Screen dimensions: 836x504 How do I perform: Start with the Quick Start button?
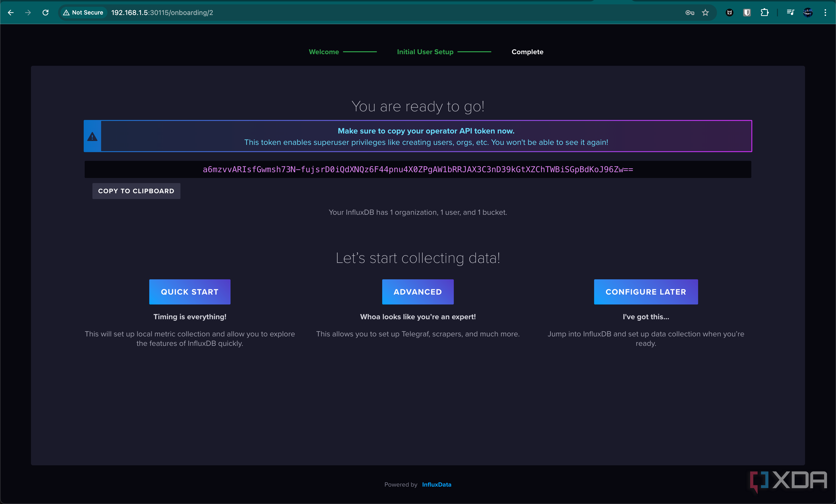pyautogui.click(x=190, y=292)
